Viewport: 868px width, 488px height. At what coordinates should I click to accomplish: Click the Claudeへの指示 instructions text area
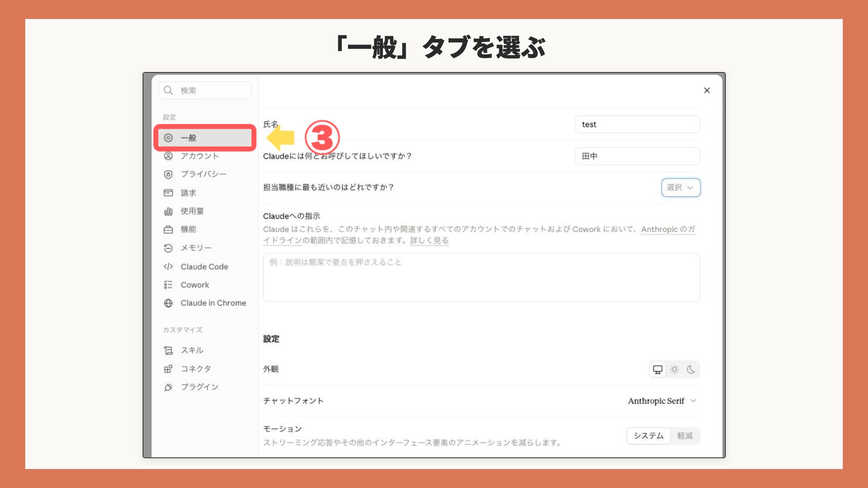tap(481, 277)
